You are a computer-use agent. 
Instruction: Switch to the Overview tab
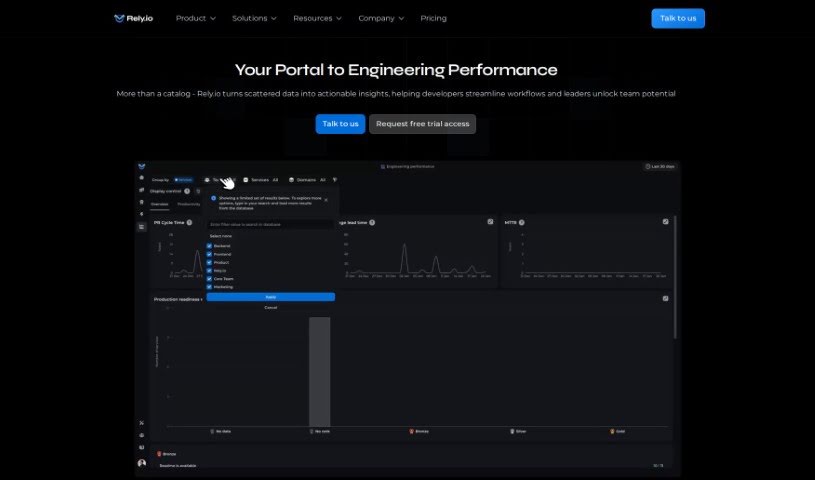(x=160, y=204)
